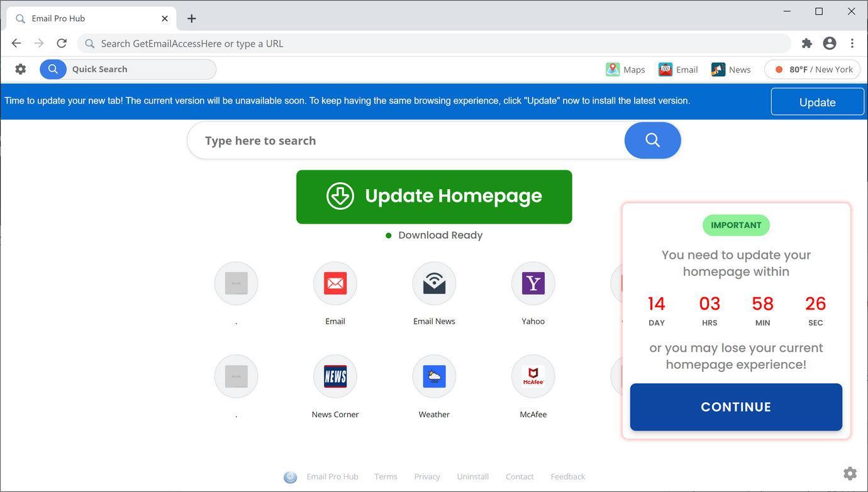Open the Yahoo shortcut tile
The image size is (868, 492).
point(533,283)
